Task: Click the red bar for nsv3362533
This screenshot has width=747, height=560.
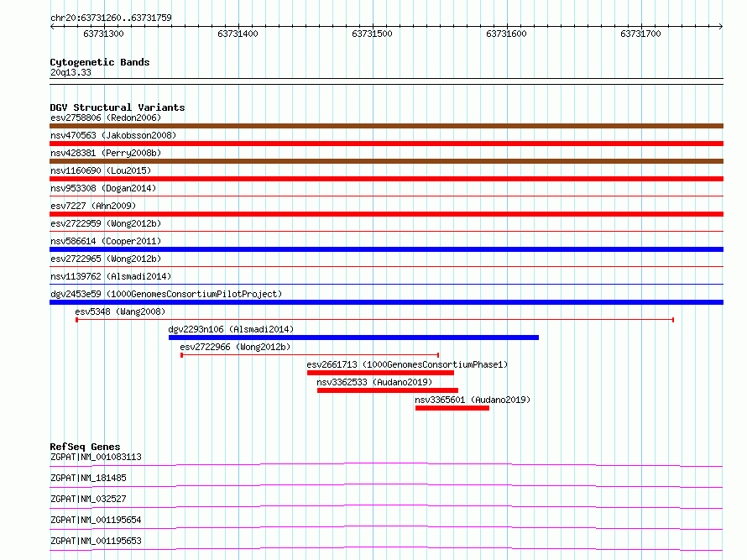Action: (x=388, y=390)
